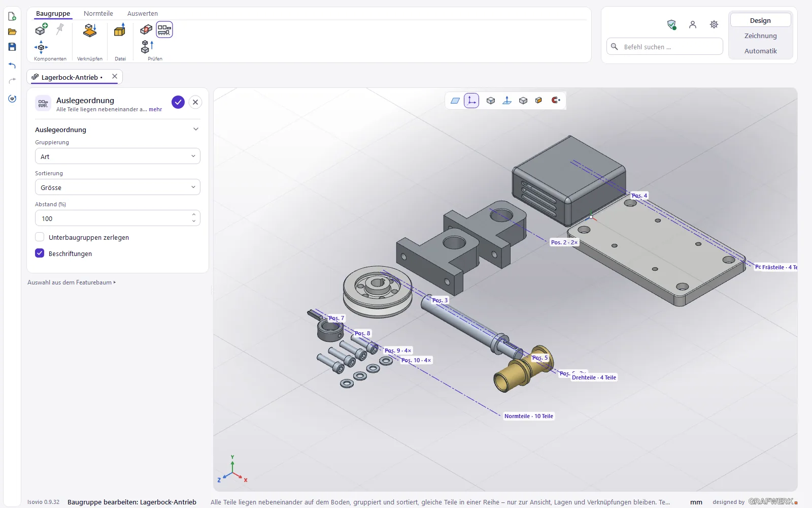The height and width of the screenshot is (508, 812).
Task: Click the stacked cubes with arrow icon
Action: [x=147, y=47]
